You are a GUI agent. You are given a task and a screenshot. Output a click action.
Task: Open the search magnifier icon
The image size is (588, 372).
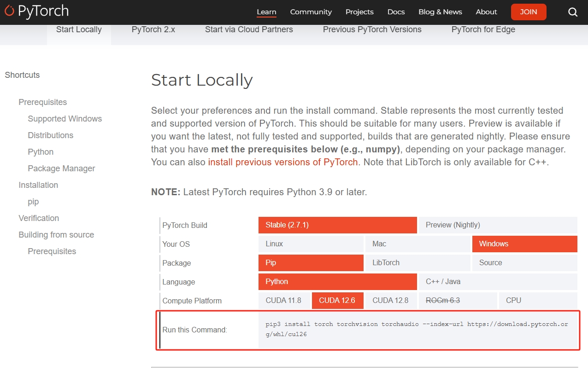tap(573, 12)
